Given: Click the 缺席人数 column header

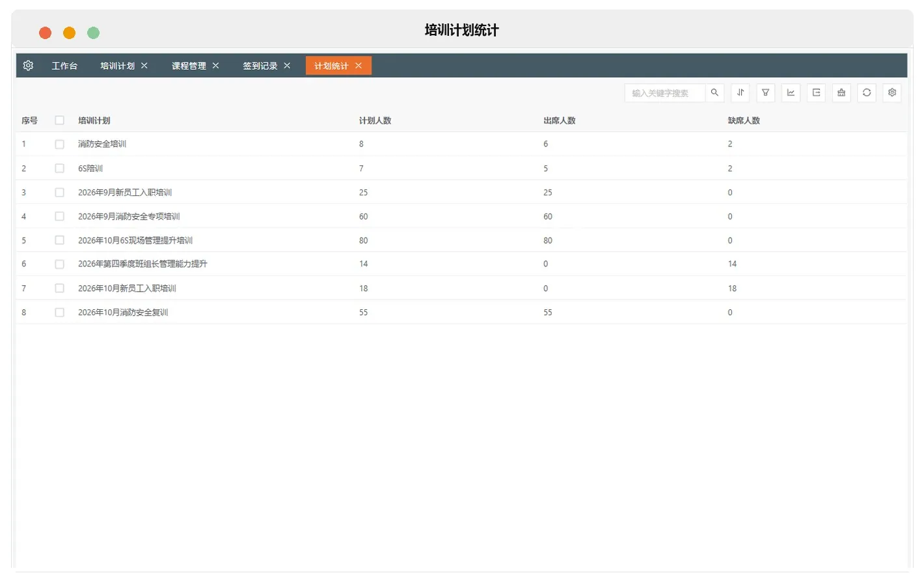Looking at the screenshot, I should (744, 120).
